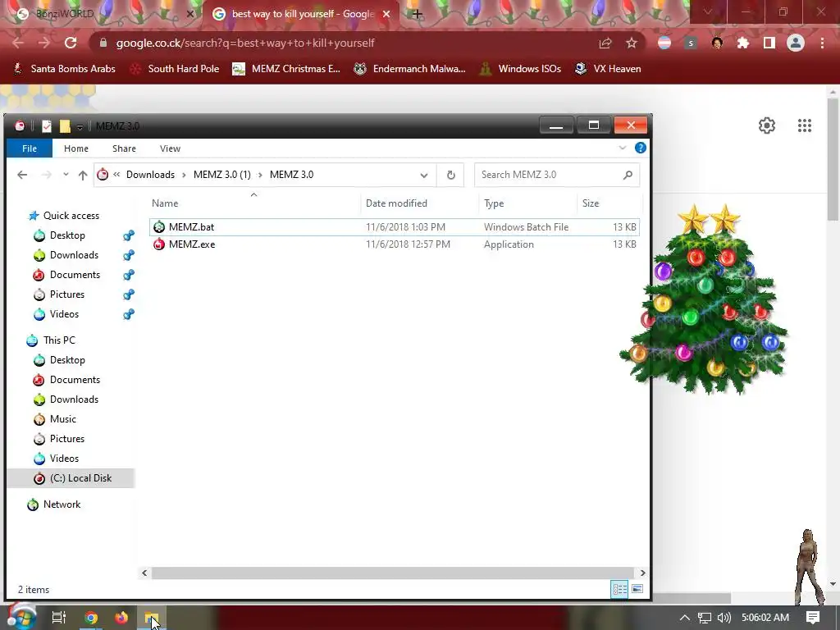Click the share page icon
840x630 pixels.
[x=605, y=43]
